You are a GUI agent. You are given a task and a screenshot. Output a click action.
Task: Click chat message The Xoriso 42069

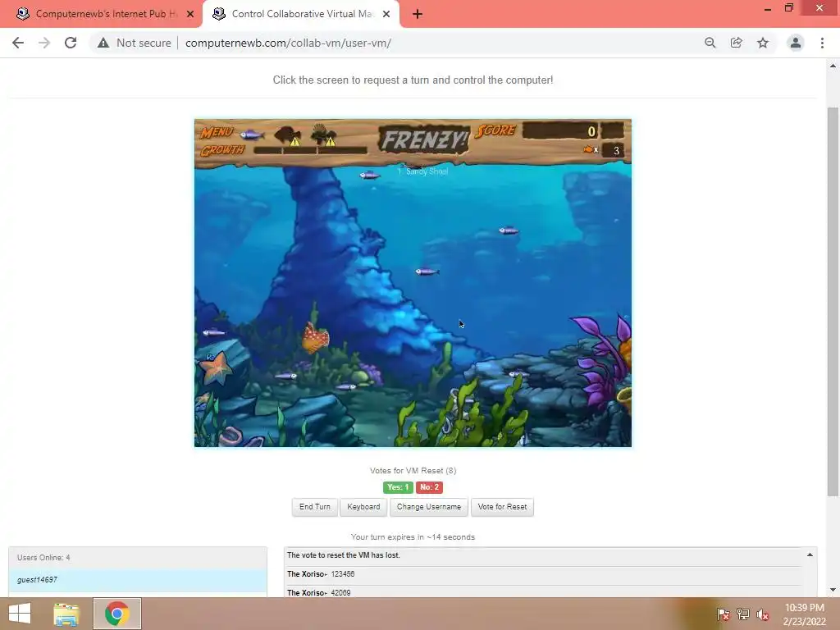[319, 592]
